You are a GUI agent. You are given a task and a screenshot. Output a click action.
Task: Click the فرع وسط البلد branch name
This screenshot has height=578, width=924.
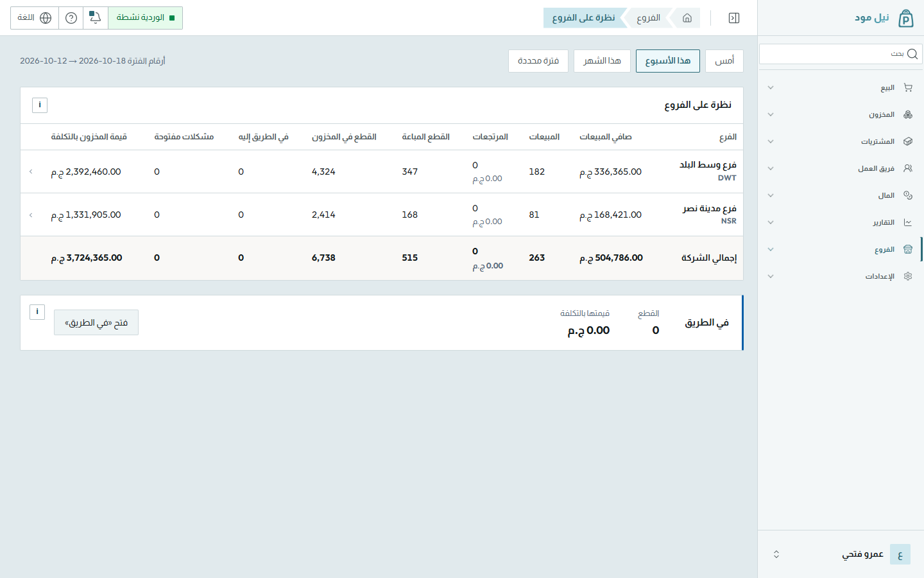708,165
